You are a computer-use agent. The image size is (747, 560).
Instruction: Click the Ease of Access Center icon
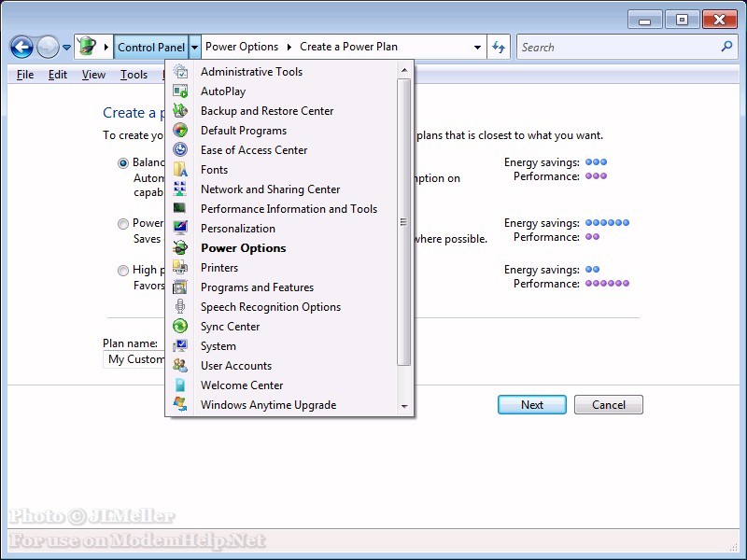180,149
